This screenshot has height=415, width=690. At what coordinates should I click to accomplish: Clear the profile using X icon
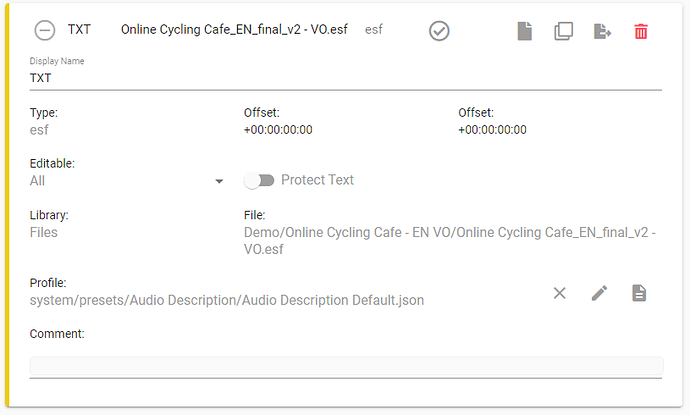click(x=559, y=293)
